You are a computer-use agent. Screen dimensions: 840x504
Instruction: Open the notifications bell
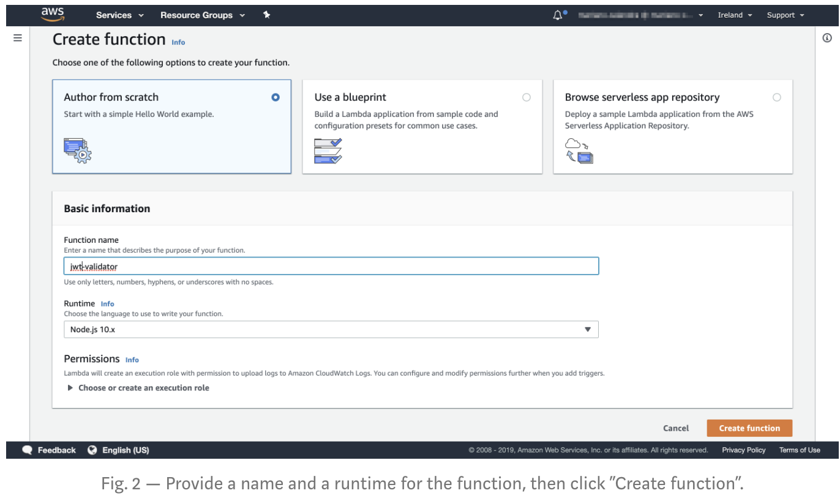coord(559,15)
